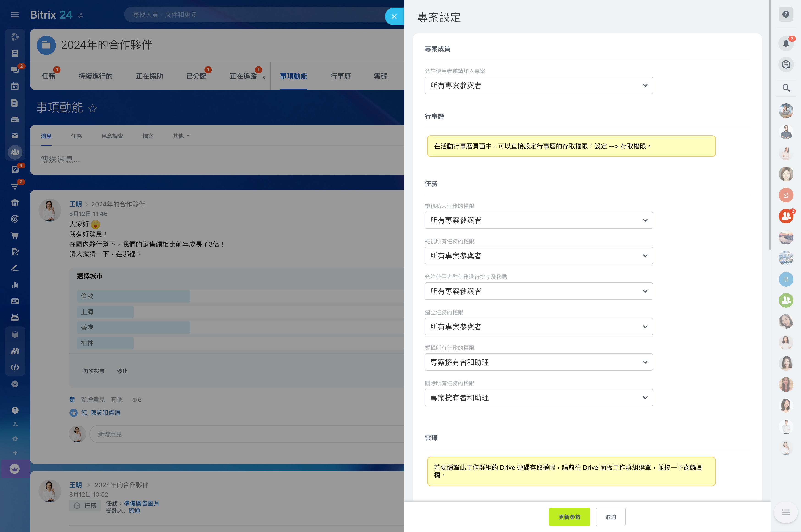
Task: Open the shopping cart icon in sidebar
Action: (15, 235)
